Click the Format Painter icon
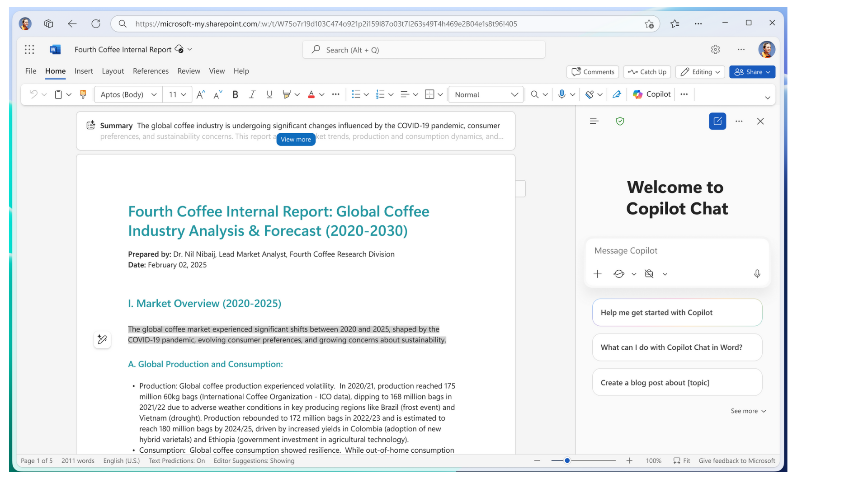This screenshot has width=868, height=488. [x=83, y=94]
